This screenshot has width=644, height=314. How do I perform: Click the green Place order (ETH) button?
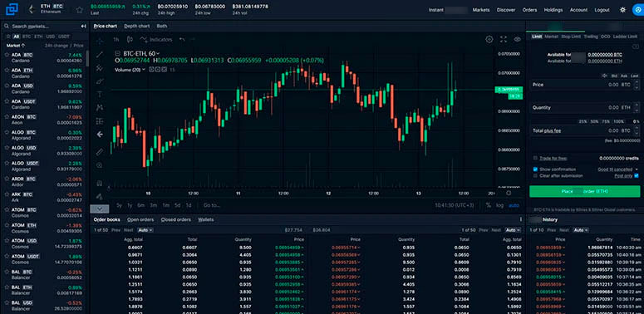584,191
